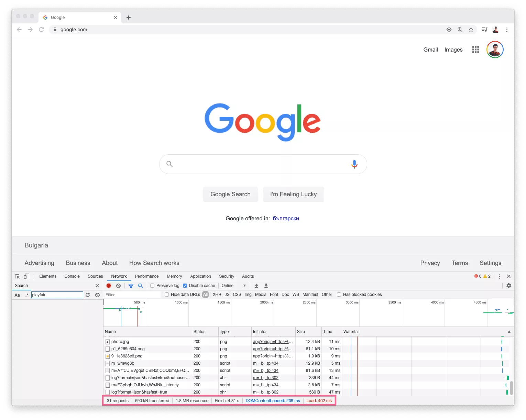Toggle the network filter funnel icon
Image resolution: width=526 pixels, height=420 pixels.
click(x=131, y=286)
